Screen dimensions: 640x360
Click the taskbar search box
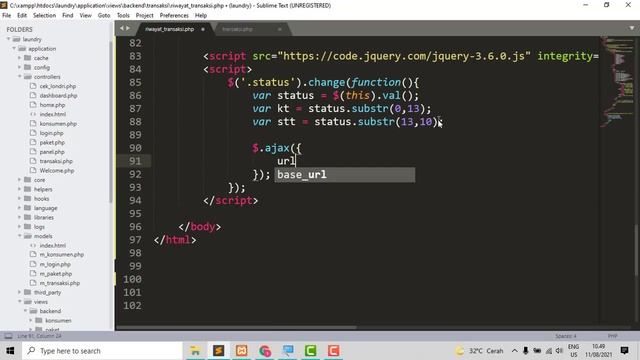tap(102, 351)
